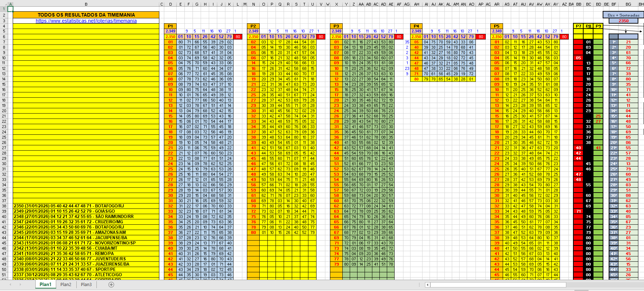
Task: Open the Plan3 sheet tab
Action: tap(86, 285)
